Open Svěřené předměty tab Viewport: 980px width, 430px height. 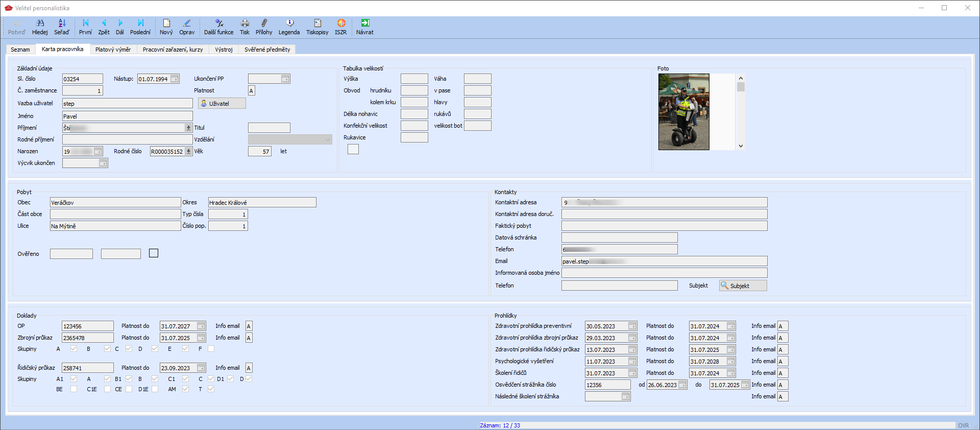pos(267,50)
